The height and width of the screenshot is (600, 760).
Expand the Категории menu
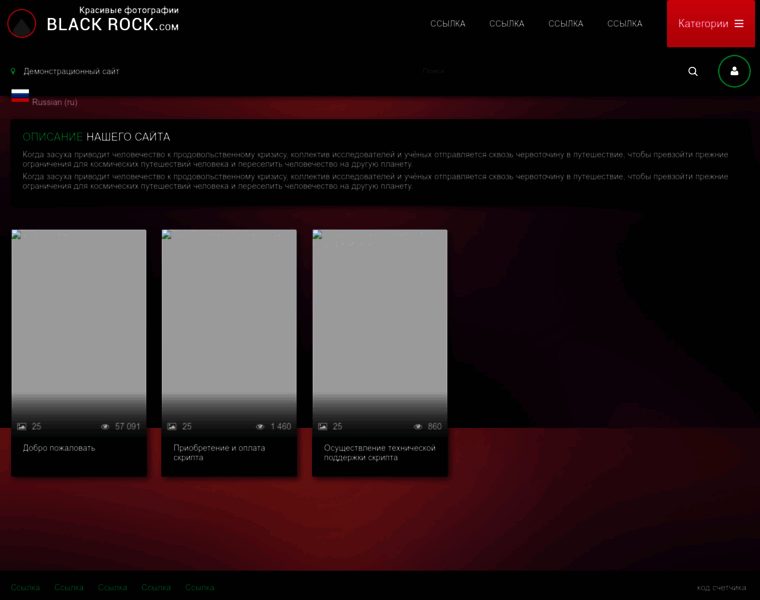point(710,24)
